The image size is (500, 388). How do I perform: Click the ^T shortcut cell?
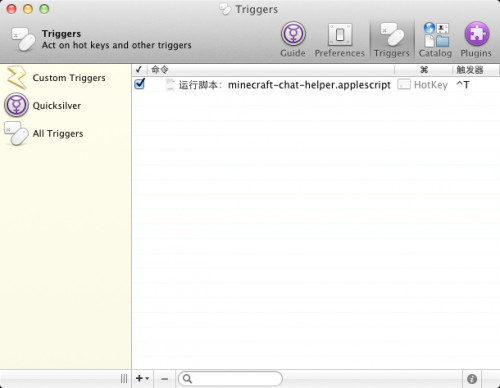(463, 85)
